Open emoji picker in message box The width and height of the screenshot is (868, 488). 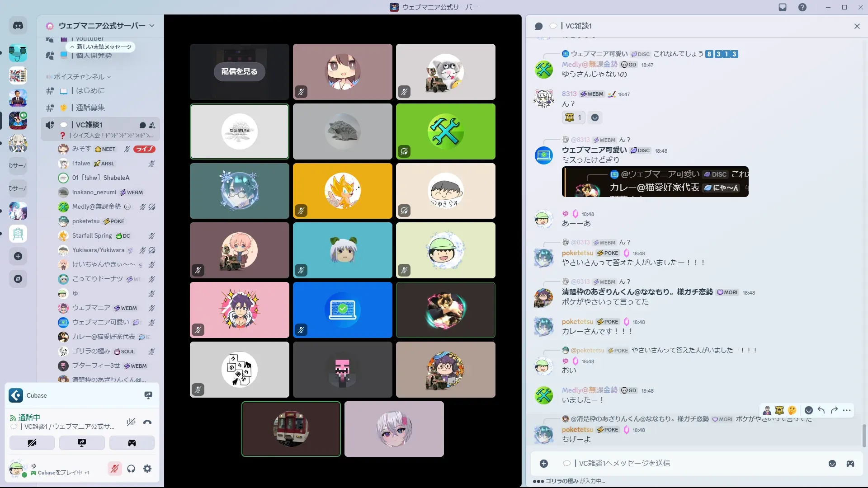point(832,464)
